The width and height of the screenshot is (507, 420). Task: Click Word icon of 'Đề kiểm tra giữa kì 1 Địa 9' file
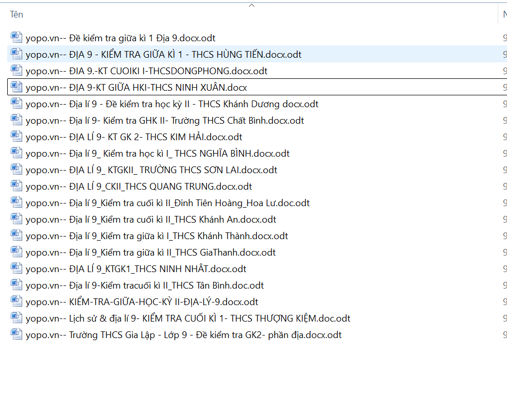[x=16, y=38]
